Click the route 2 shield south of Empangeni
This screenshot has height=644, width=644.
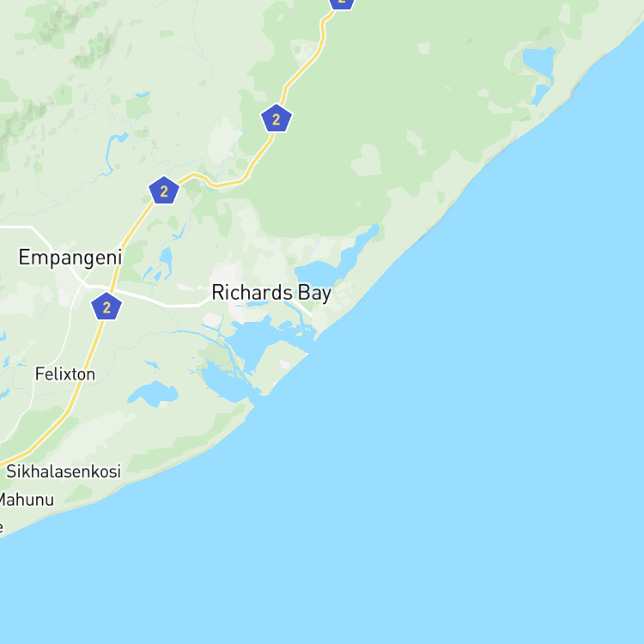coord(106,307)
